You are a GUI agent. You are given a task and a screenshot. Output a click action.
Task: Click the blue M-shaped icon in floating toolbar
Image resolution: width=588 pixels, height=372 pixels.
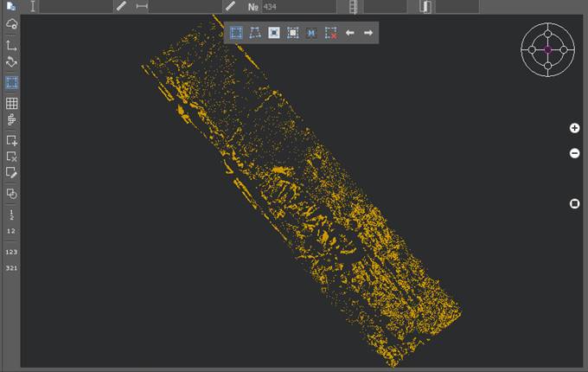click(x=311, y=34)
